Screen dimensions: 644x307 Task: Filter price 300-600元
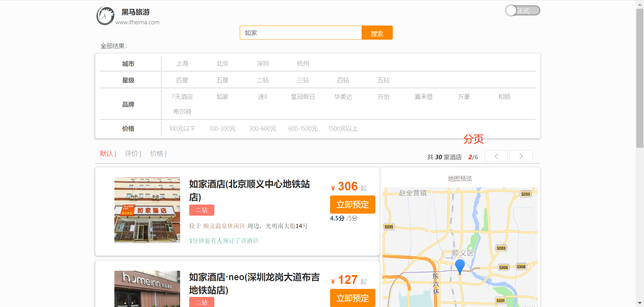(x=263, y=129)
